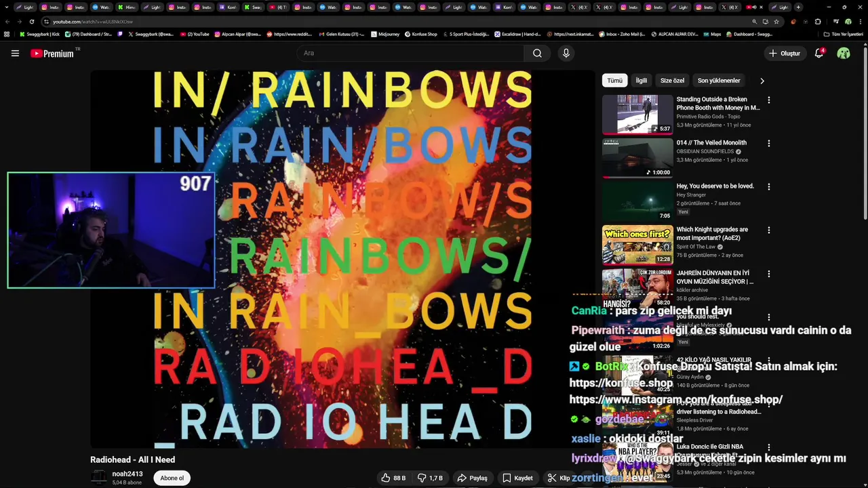
Task: Open the Chrome three-dot menu
Action: (860, 22)
